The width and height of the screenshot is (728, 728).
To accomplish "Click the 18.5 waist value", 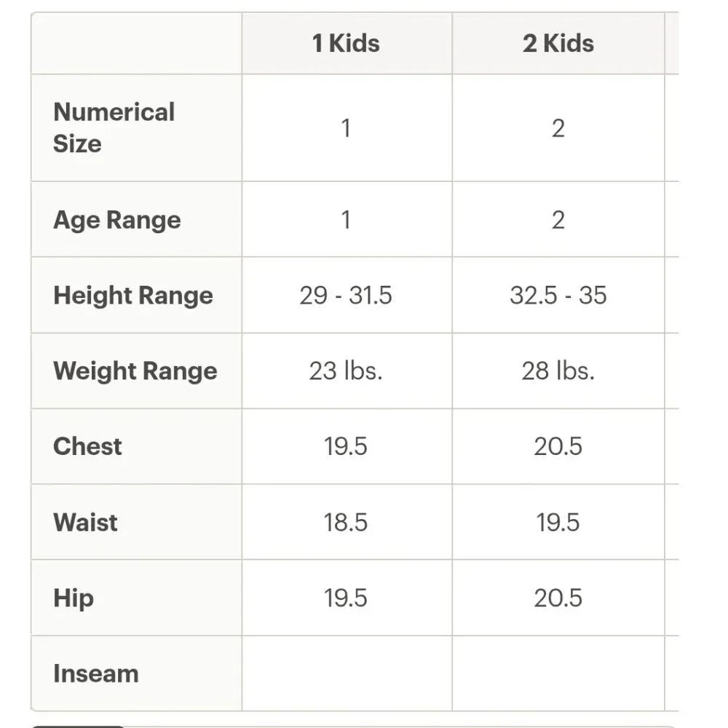I will click(x=346, y=522).
